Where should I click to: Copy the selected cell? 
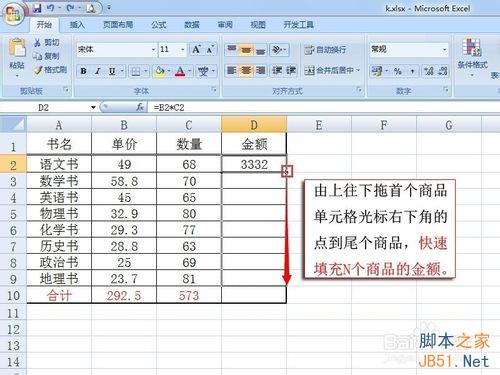click(x=46, y=56)
